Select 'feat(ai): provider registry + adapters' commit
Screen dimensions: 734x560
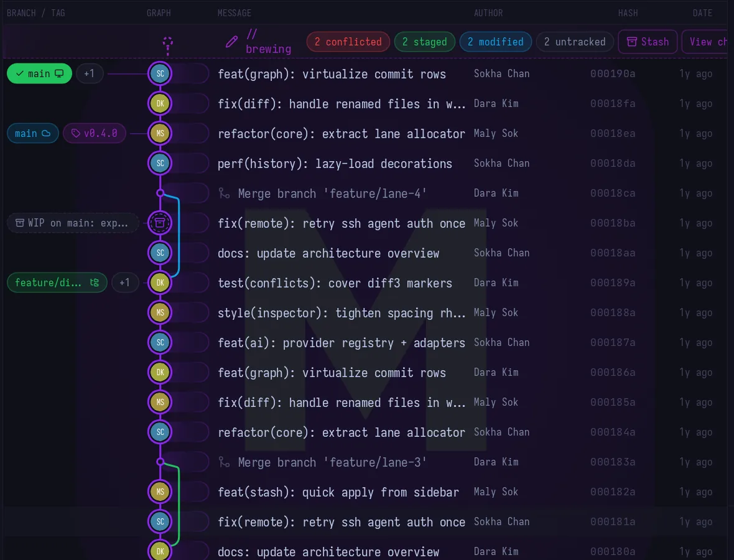point(341,343)
